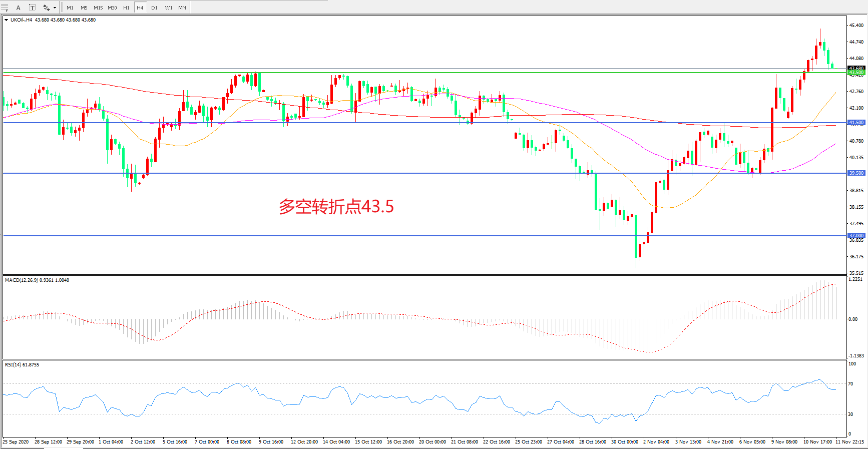Select the H1 timeframe
The height and width of the screenshot is (449, 868).
(x=126, y=8)
